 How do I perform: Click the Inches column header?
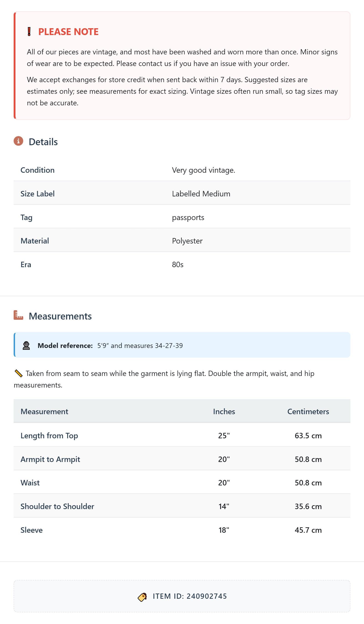224,411
